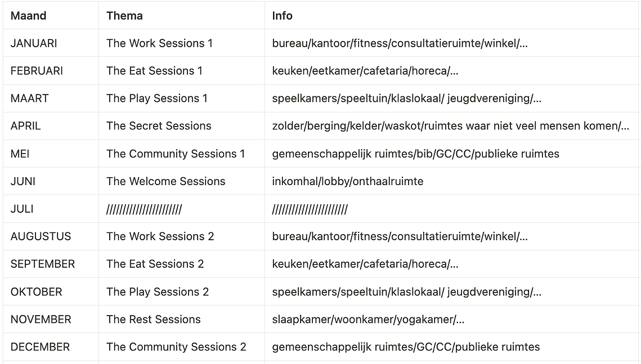Select The Work Sessions 2 cell
The height and width of the screenshot is (364, 641).
182,236
